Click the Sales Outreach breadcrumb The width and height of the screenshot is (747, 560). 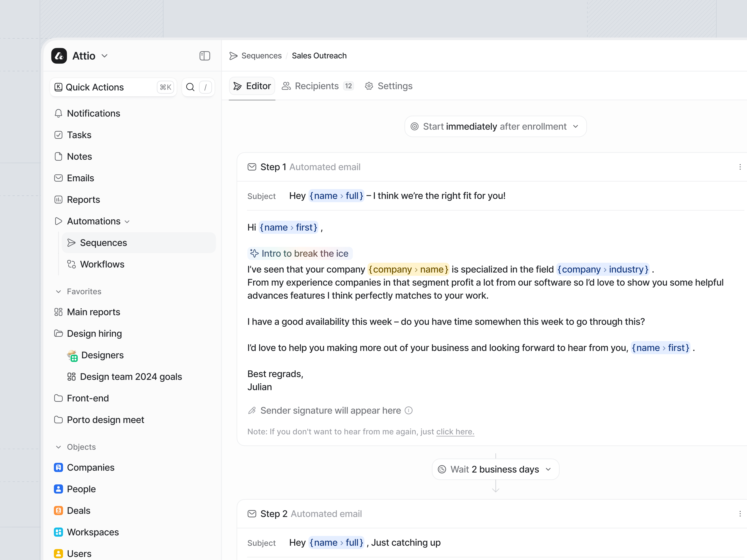[x=319, y=56]
